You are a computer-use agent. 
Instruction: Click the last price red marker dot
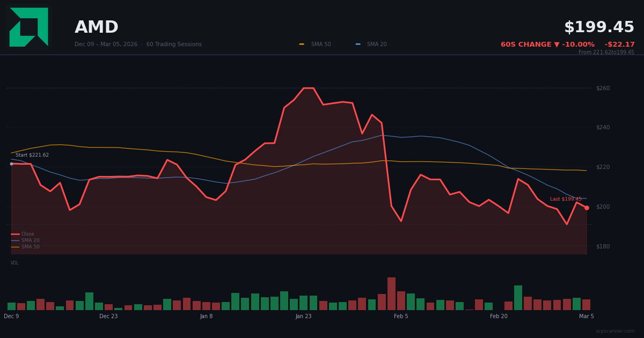[x=587, y=208]
